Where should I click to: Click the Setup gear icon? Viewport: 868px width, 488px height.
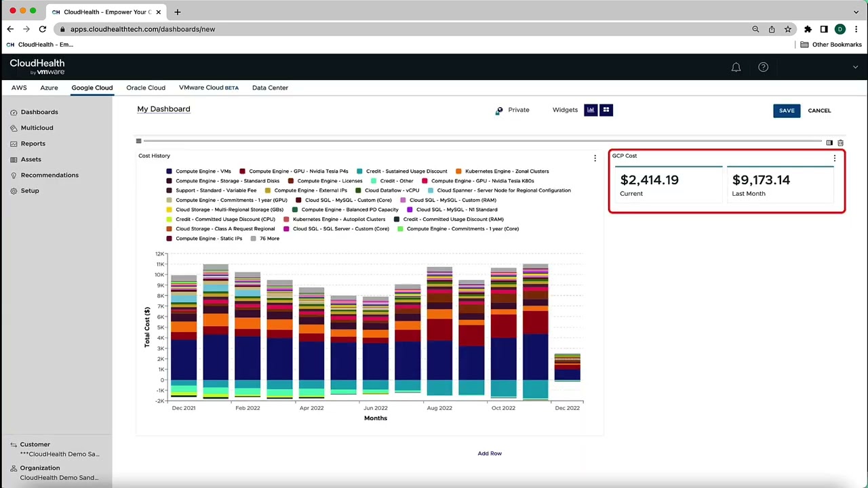pos(14,191)
